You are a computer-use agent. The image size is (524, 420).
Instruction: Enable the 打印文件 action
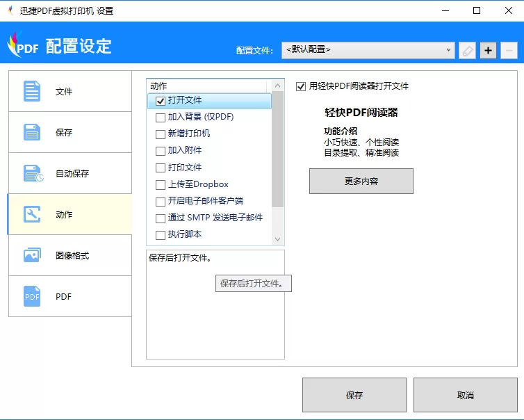(x=161, y=168)
